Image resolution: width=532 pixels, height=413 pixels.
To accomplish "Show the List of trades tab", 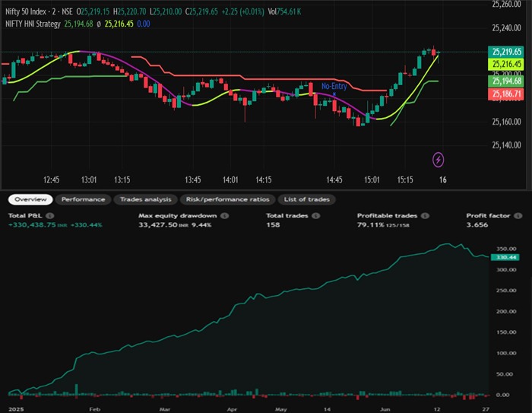I will tap(306, 199).
